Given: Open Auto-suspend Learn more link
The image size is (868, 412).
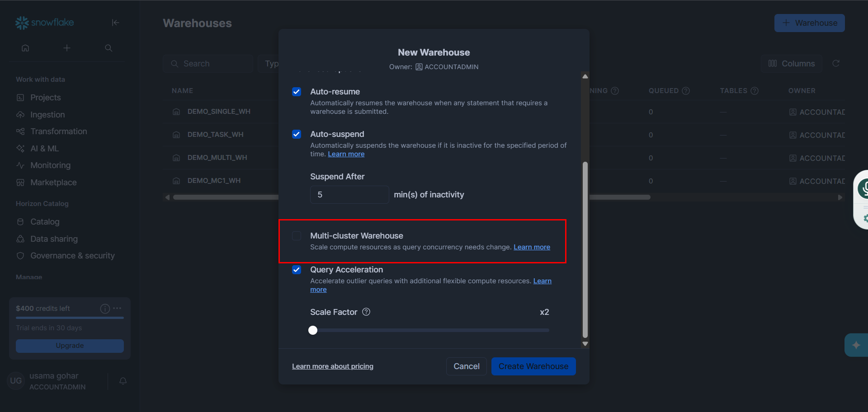Looking at the screenshot, I should (x=346, y=154).
